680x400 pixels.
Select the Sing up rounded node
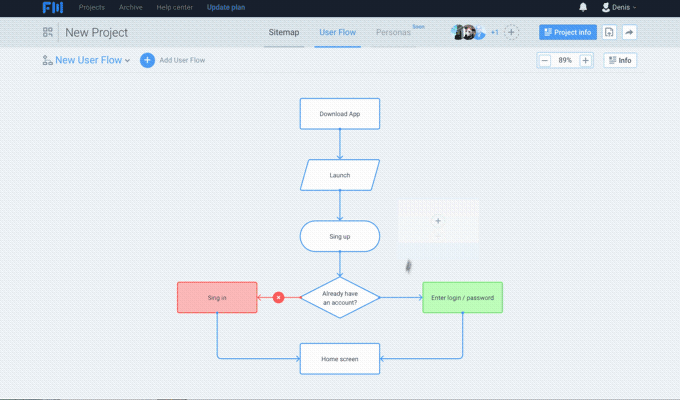point(340,236)
